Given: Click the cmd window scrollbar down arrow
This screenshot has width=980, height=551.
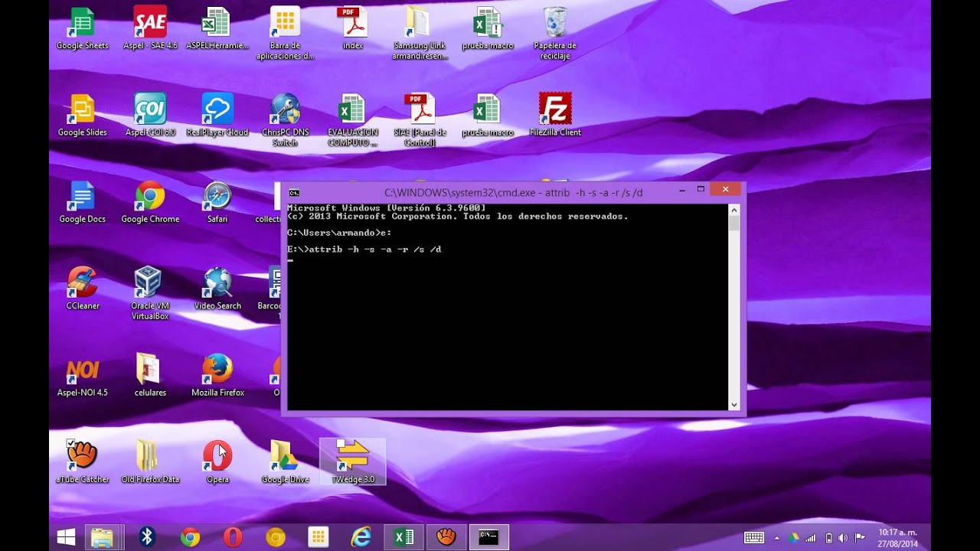Looking at the screenshot, I should coord(734,405).
